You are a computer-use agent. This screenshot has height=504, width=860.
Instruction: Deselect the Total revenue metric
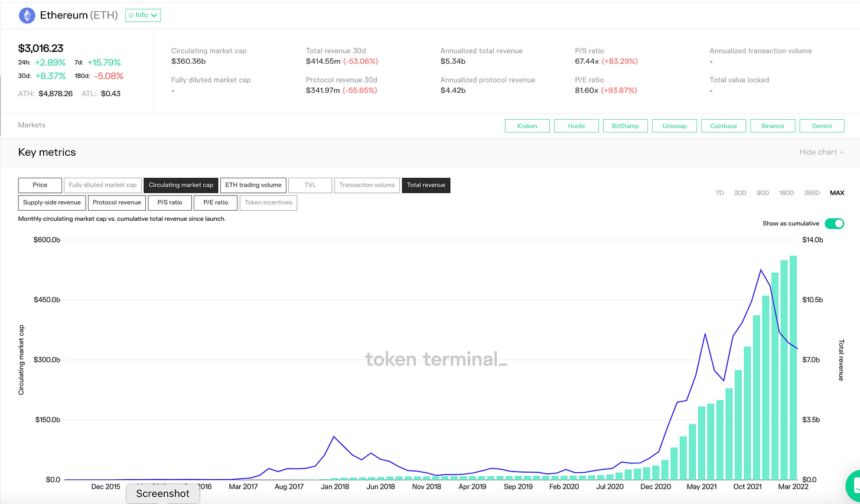pos(426,185)
